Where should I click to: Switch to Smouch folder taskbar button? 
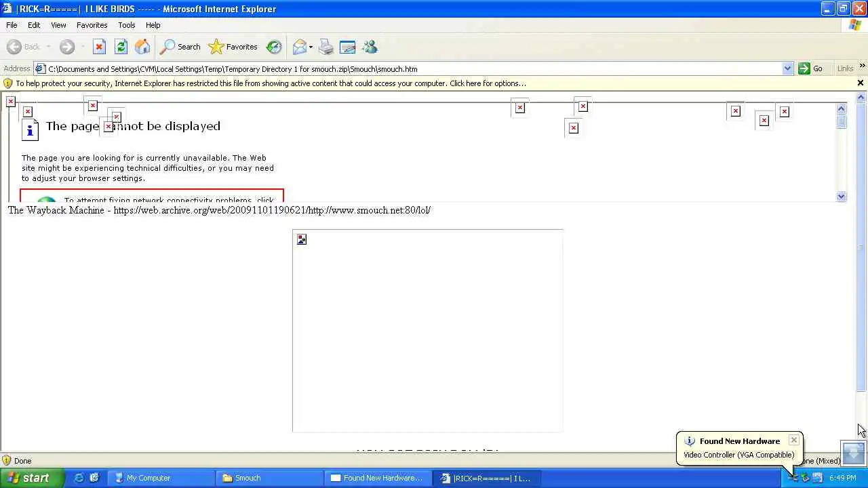click(270, 478)
